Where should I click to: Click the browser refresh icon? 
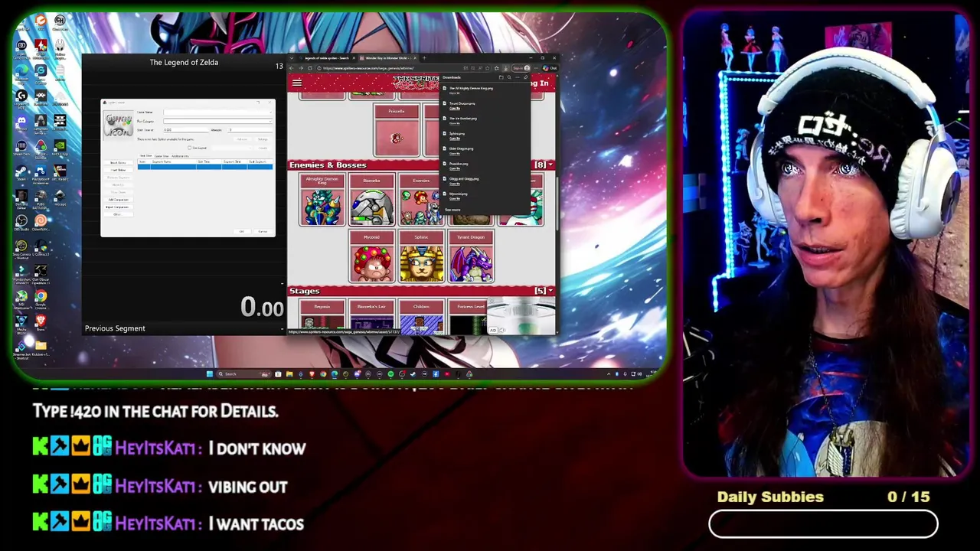point(310,68)
